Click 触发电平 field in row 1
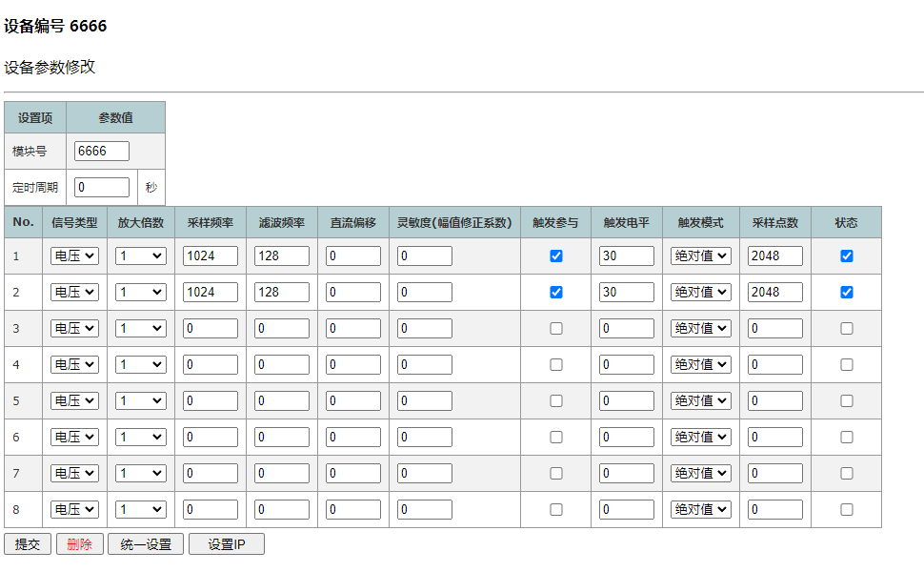 (626, 256)
